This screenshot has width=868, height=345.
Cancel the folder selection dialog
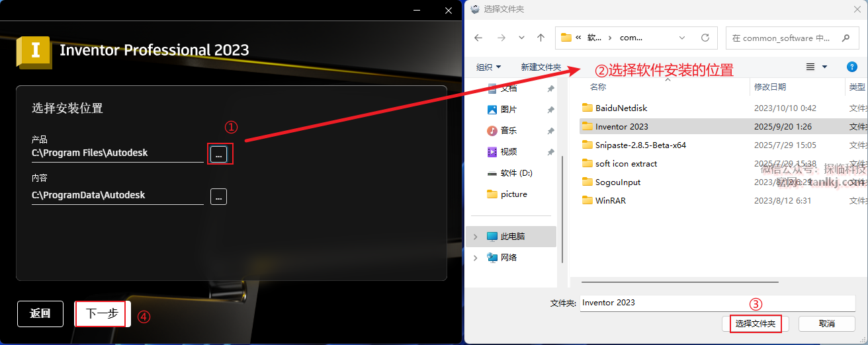pos(827,324)
